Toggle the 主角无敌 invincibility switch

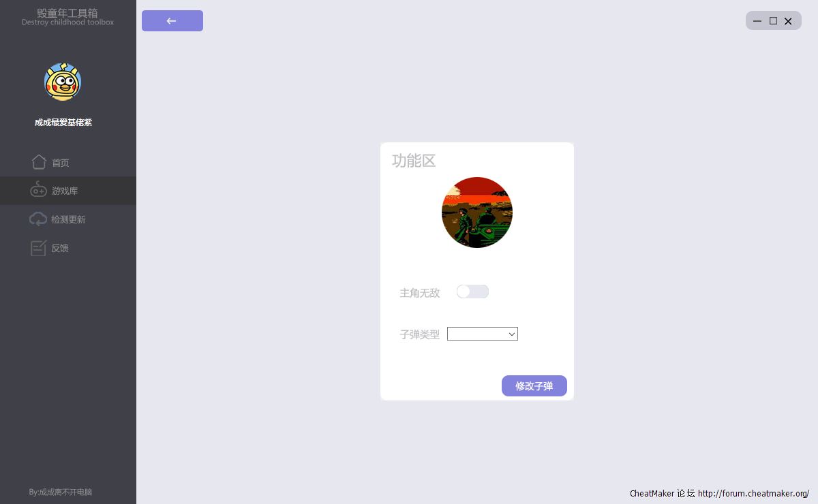point(472,292)
